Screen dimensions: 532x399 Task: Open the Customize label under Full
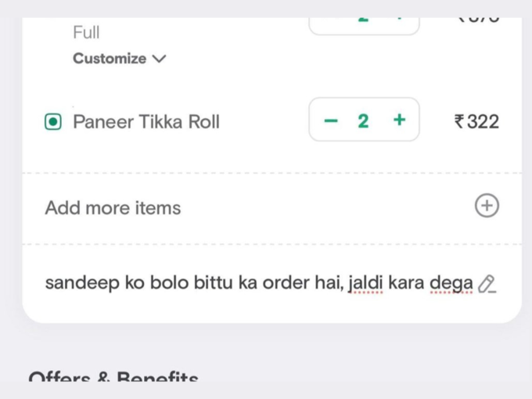coord(110,59)
